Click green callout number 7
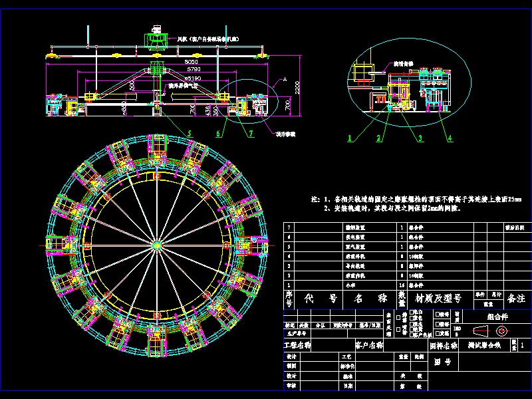 click(251, 134)
